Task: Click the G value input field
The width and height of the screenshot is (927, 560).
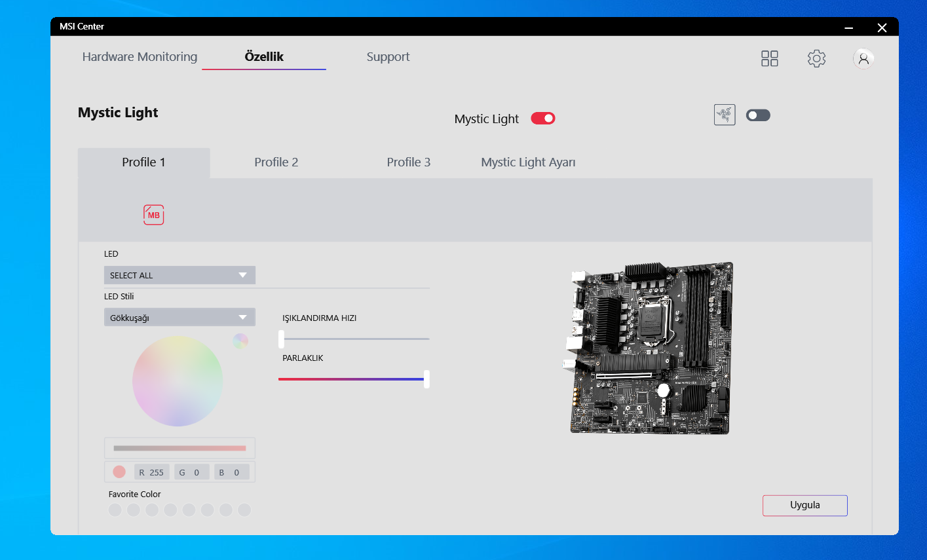Action: coord(192,472)
